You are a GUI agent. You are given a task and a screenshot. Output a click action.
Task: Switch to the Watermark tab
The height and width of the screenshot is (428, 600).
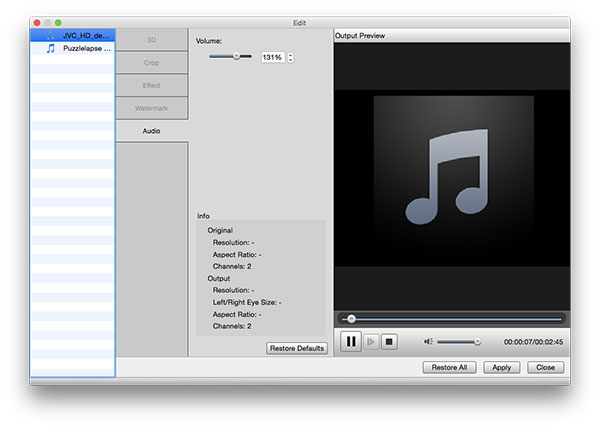(152, 108)
